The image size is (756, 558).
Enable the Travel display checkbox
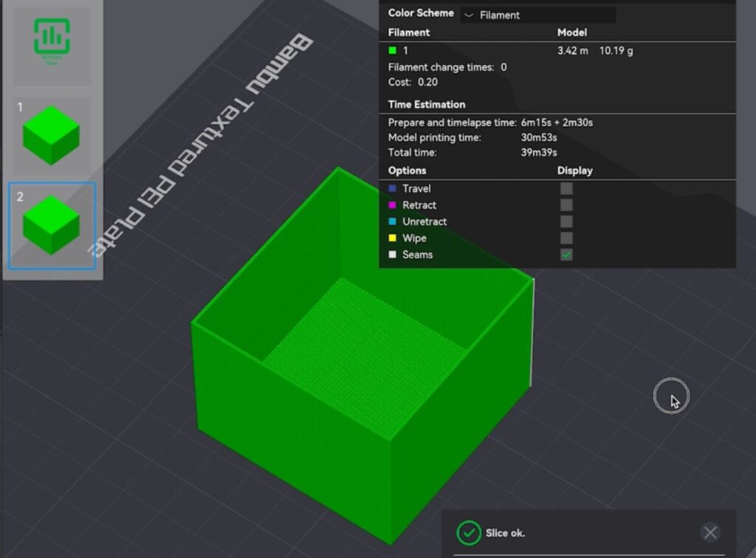[566, 189]
